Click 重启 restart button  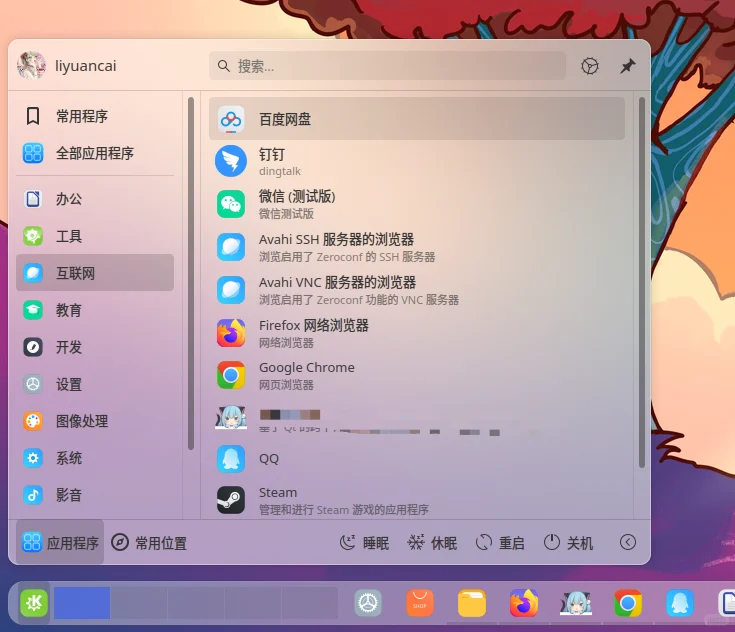(500, 542)
